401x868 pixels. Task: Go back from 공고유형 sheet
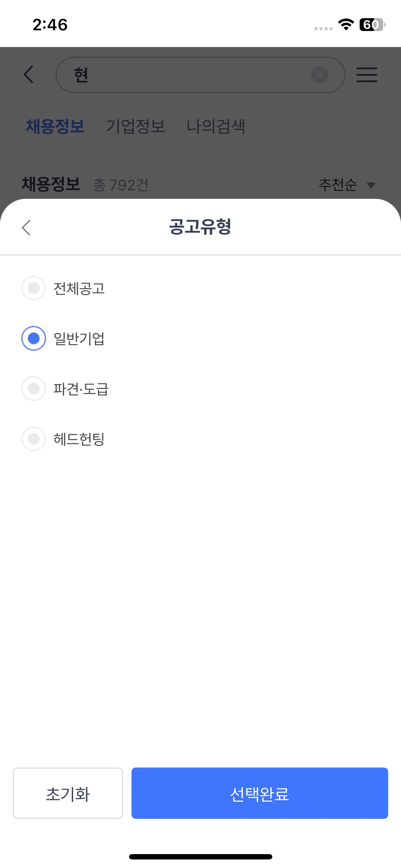(26, 227)
